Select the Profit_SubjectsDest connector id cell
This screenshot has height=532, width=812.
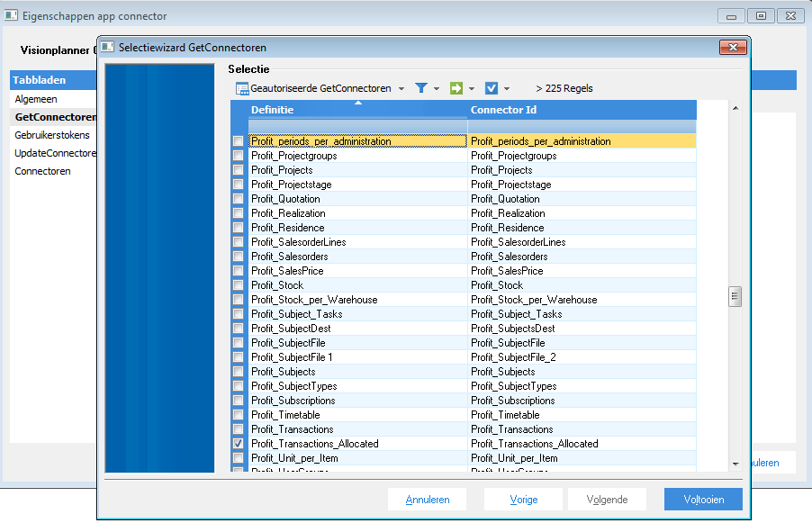click(582, 329)
